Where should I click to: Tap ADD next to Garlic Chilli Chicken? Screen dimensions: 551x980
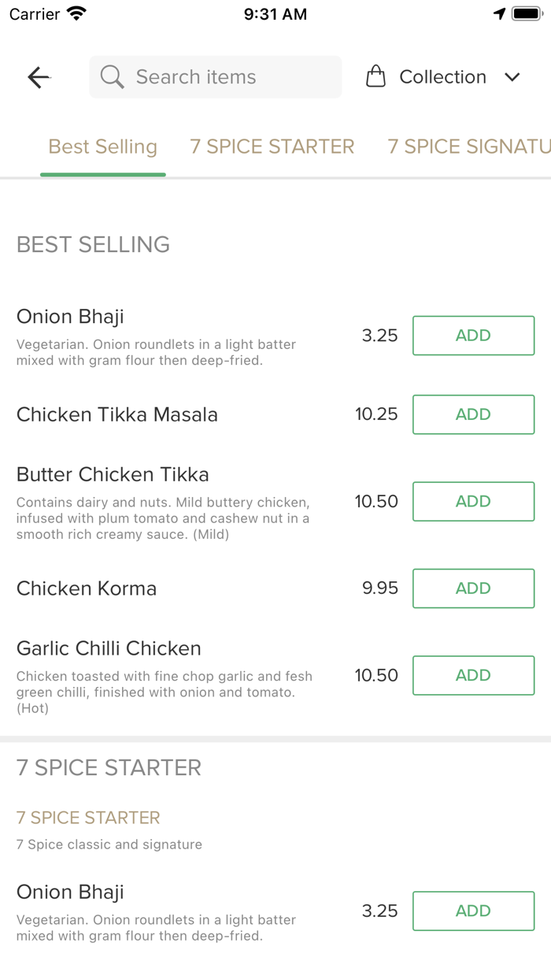pyautogui.click(x=473, y=675)
